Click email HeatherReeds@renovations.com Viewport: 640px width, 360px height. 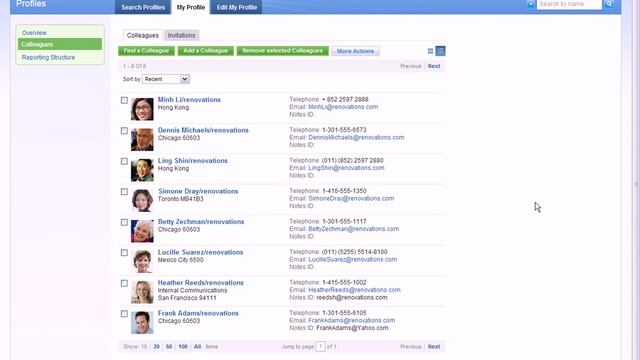point(354,290)
